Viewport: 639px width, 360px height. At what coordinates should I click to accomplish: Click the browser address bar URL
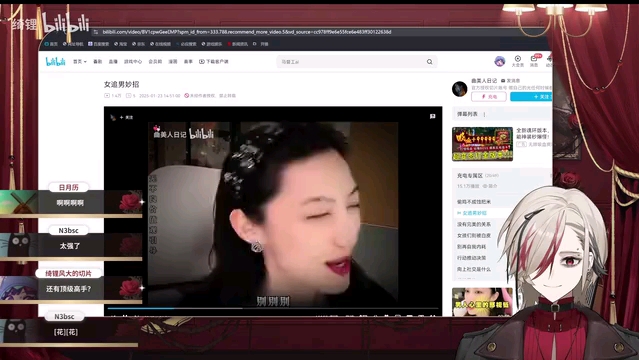tap(247, 32)
